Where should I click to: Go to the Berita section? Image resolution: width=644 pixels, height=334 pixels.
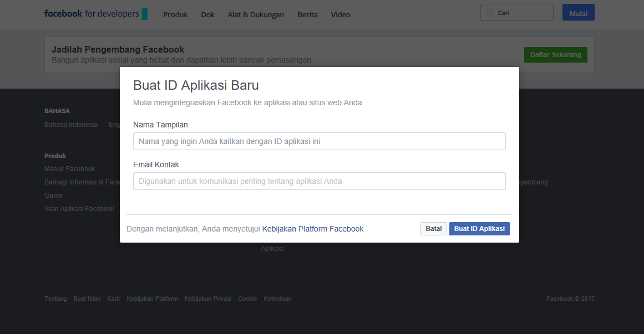click(308, 14)
